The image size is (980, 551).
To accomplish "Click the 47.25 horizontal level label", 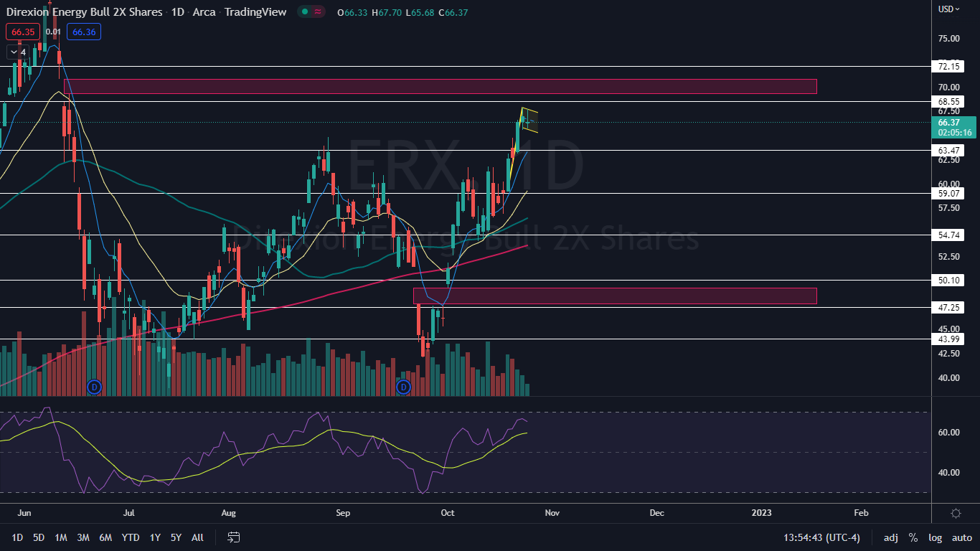I will coord(949,308).
